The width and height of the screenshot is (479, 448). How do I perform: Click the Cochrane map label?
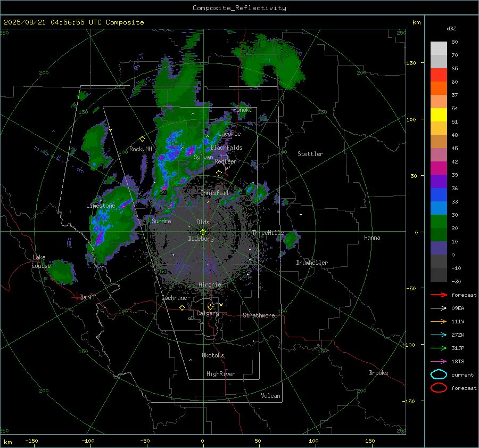coord(174,298)
